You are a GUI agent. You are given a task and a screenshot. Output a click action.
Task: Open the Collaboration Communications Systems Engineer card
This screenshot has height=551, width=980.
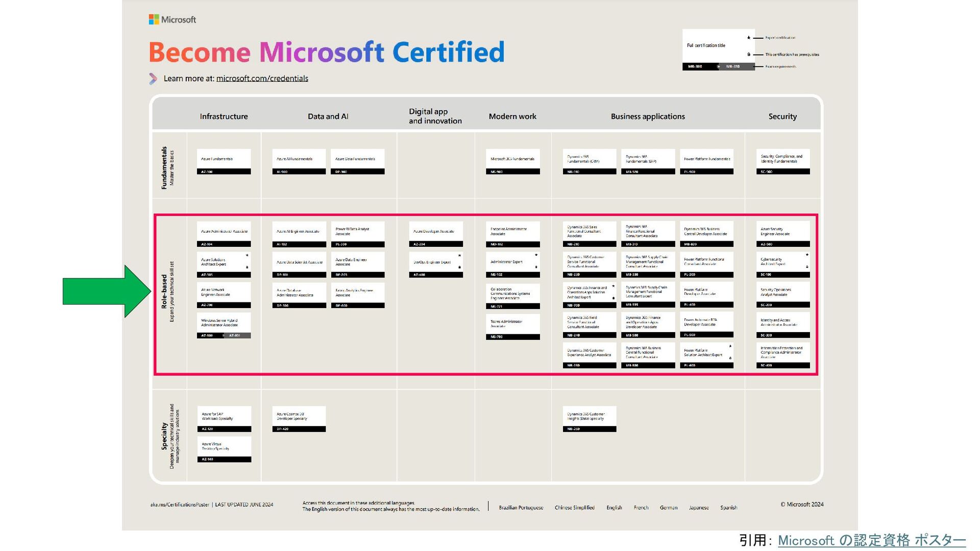pyautogui.click(x=512, y=296)
